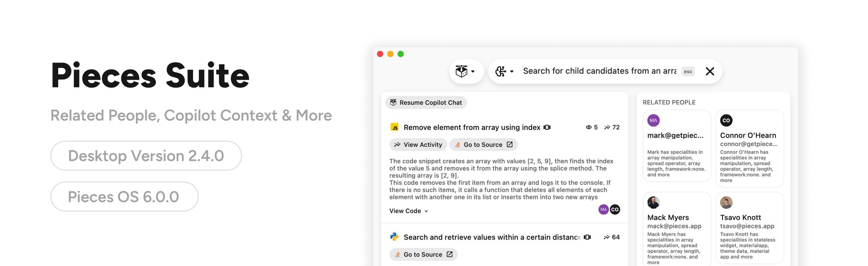This screenshot has height=266, width=868.
Task: Click tsavo@pieces.app email
Action: 747,226
